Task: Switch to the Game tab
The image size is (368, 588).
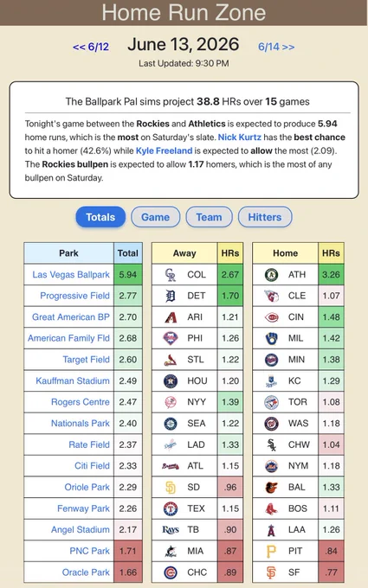Action: 156,217
